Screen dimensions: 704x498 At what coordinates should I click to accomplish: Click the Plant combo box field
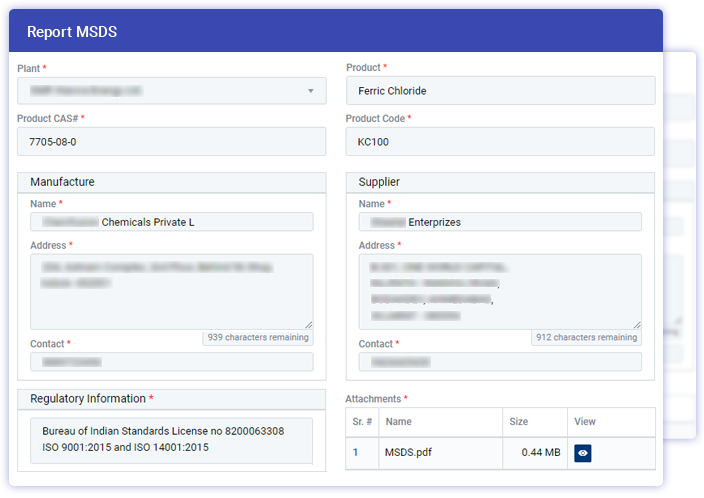tap(160, 91)
